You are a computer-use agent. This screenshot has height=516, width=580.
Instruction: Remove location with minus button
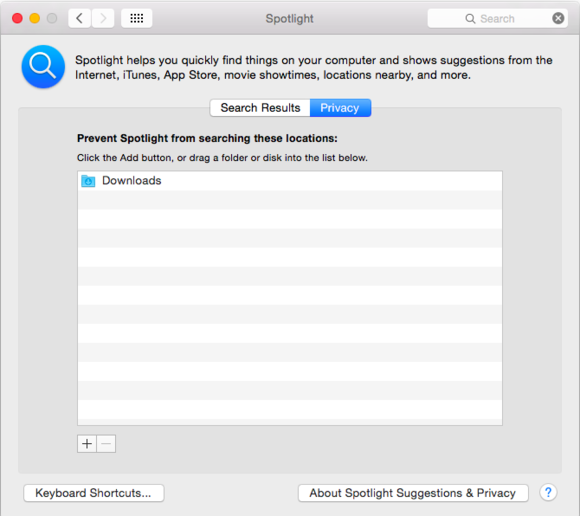(x=106, y=444)
